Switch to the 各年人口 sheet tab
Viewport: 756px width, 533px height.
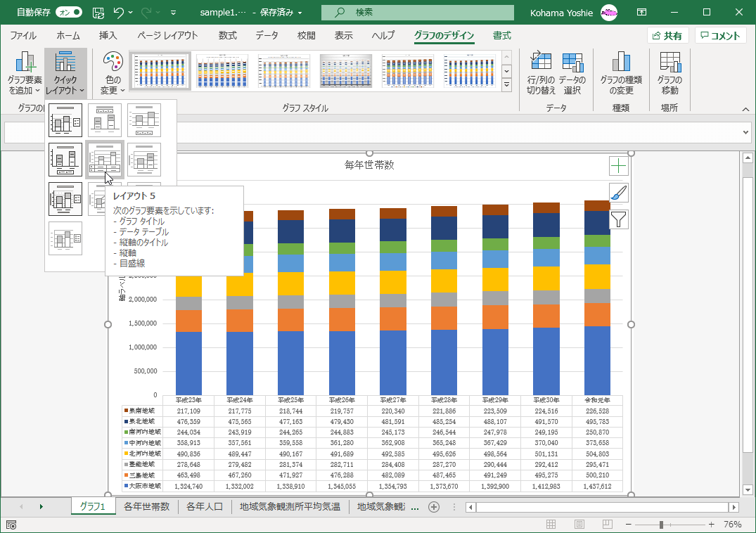[203, 506]
